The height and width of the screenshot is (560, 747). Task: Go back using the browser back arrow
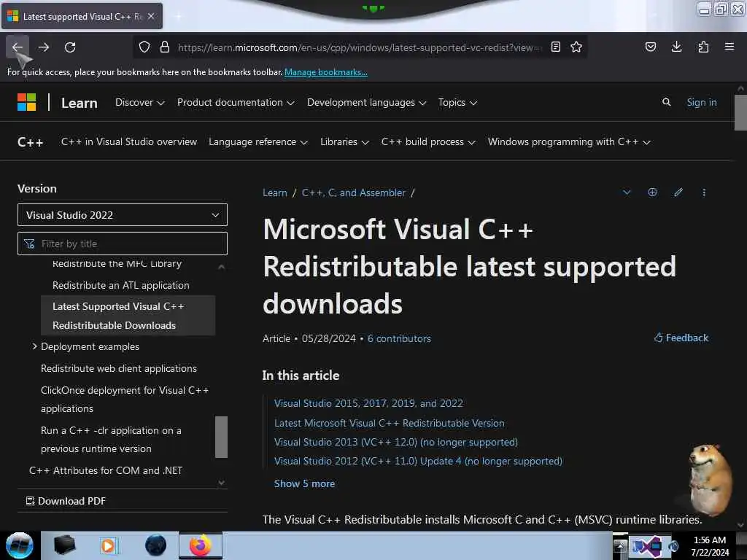[18, 47]
